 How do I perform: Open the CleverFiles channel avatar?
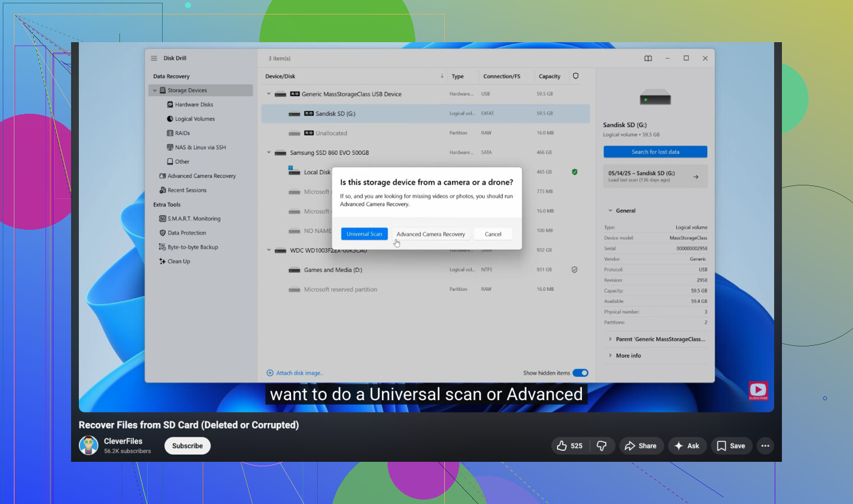(x=88, y=445)
